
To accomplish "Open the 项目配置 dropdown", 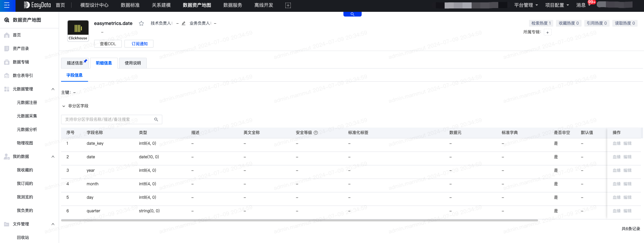I will (x=557, y=5).
